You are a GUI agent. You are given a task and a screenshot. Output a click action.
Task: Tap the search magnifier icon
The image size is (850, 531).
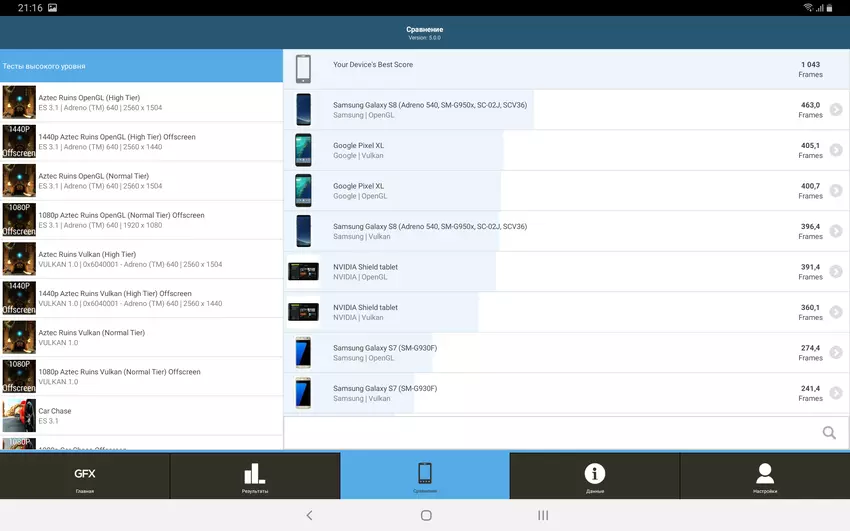coord(828,433)
